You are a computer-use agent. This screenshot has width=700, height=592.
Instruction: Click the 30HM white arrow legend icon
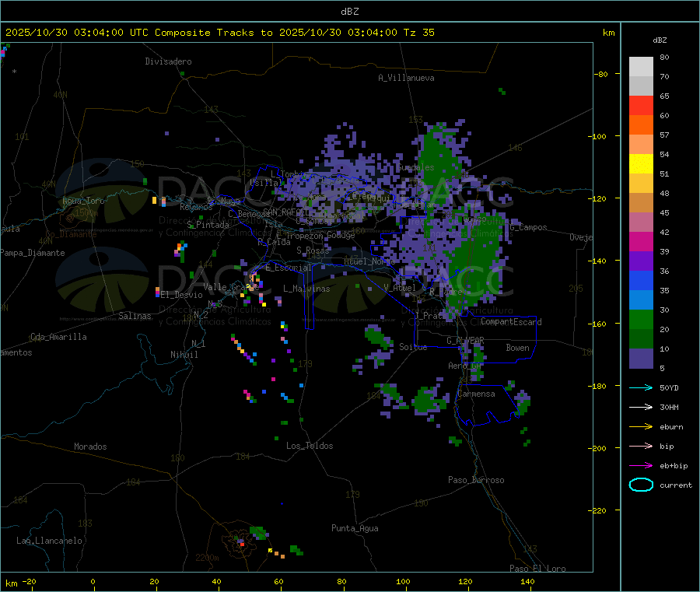tap(641, 407)
